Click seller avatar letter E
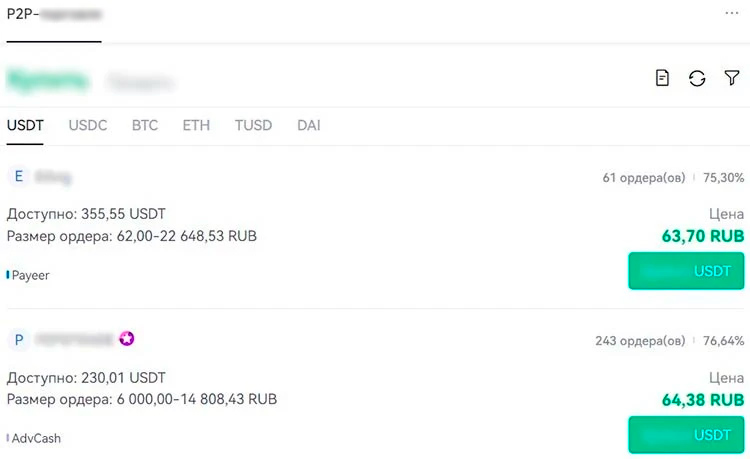 [x=19, y=177]
